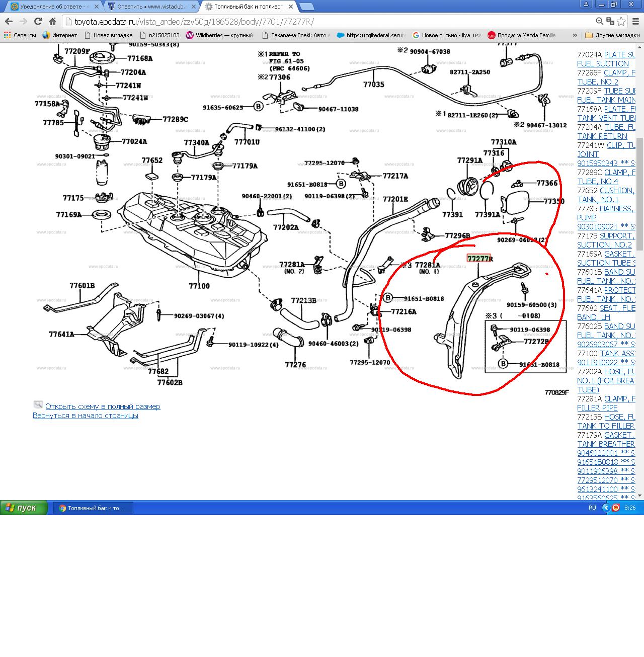Image resolution: width=644 pixels, height=657 pixels.
Task: Open the Сервисы apps shortcut
Action: (20, 35)
